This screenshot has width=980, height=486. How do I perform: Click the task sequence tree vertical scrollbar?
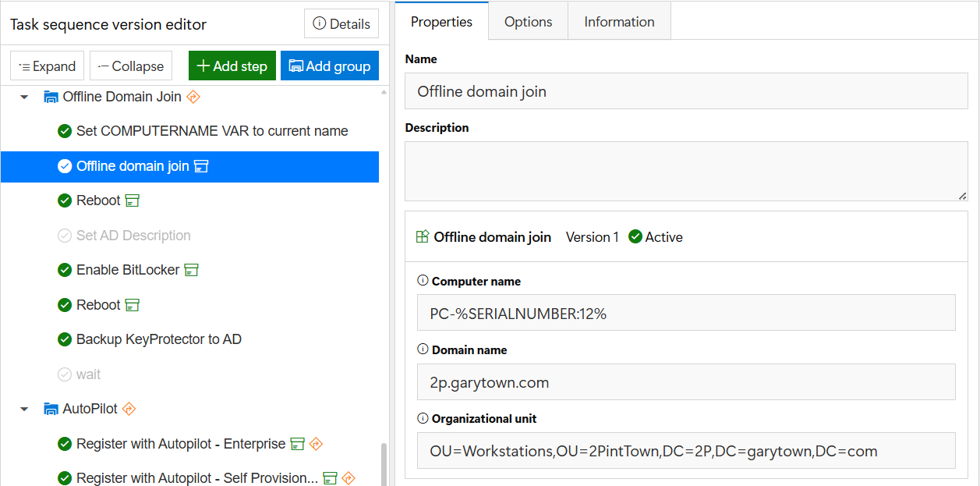(383, 463)
